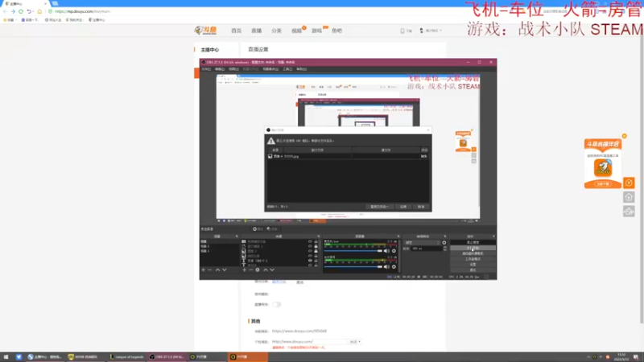Open the scene transition type dropdown
Viewport: 644px width, 362px height.
[422, 243]
